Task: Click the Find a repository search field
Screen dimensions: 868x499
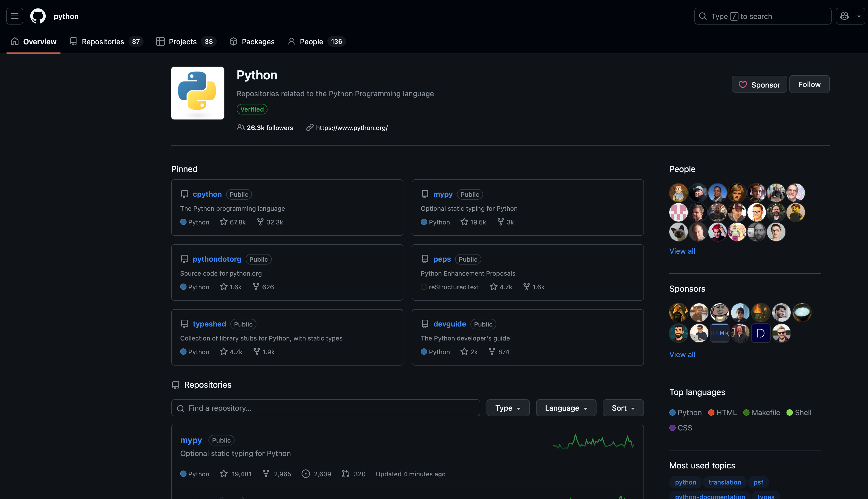Action: pos(326,408)
